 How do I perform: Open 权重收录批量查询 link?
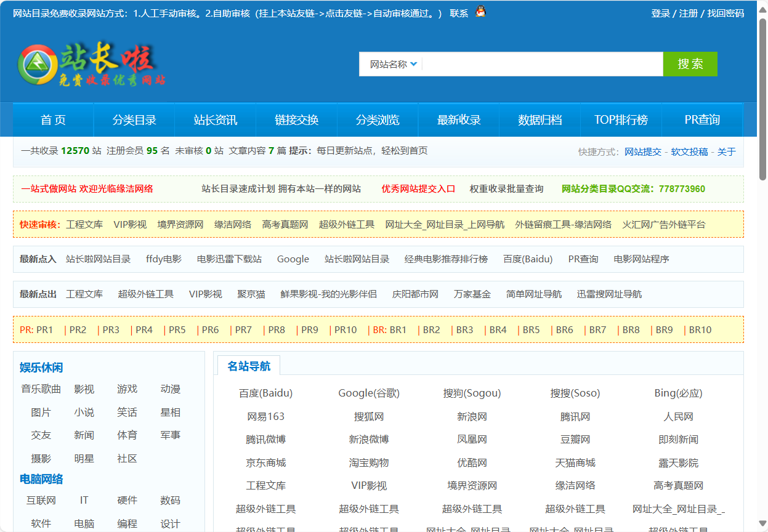[x=506, y=189]
